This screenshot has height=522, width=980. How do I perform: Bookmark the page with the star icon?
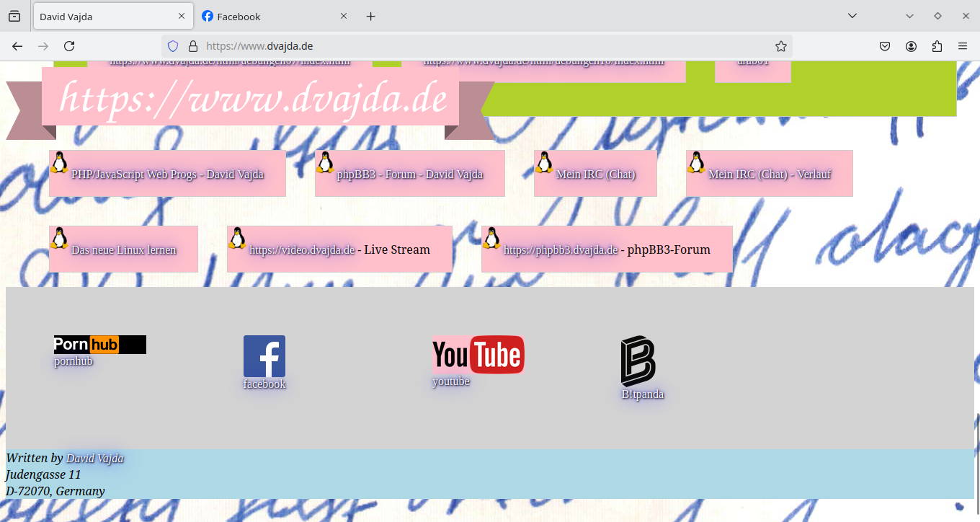pyautogui.click(x=781, y=45)
